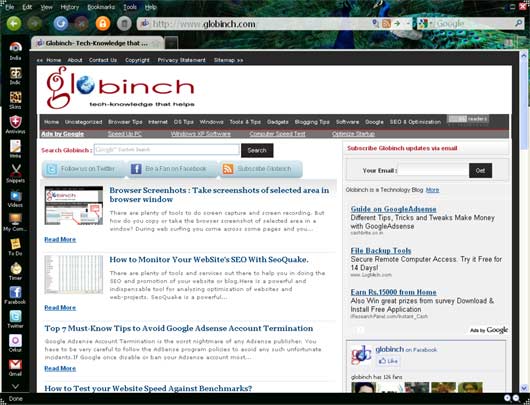Reload the page with the blue button
Viewport: 530px width, 405px height.
click(61, 24)
